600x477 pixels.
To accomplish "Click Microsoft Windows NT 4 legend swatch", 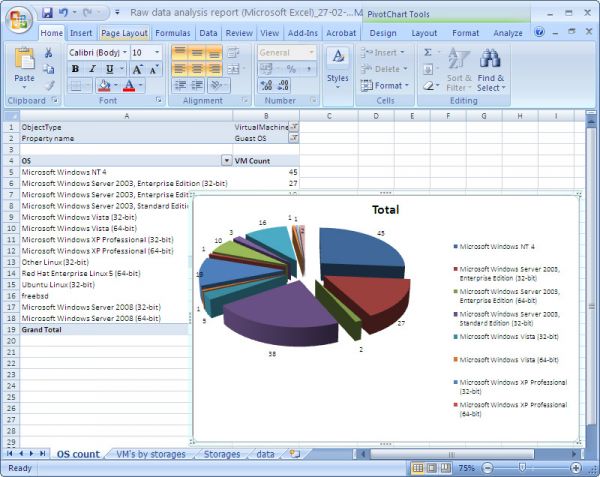I will pos(455,246).
